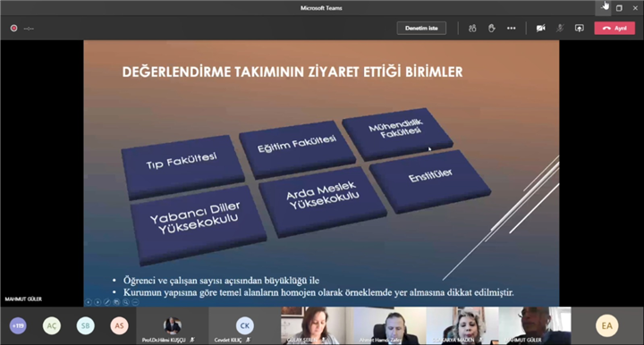Open see all slides icon

pos(116,302)
